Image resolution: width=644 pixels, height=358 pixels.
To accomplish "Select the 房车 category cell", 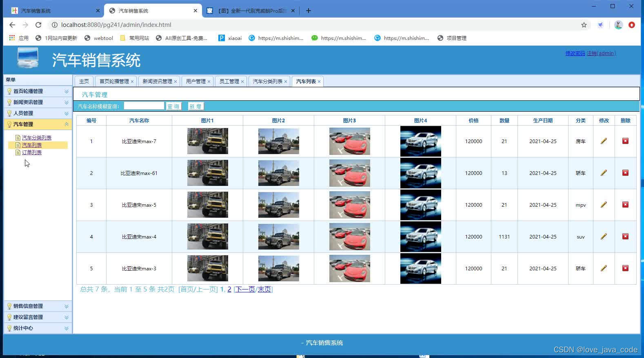I will (x=581, y=141).
